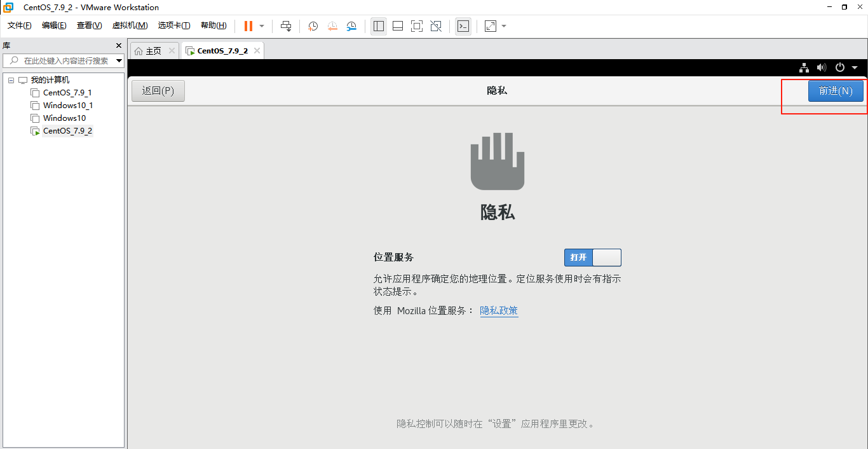Screen dimensions: 868x449
Task: Open the 文件(F) menu
Action: tap(20, 25)
